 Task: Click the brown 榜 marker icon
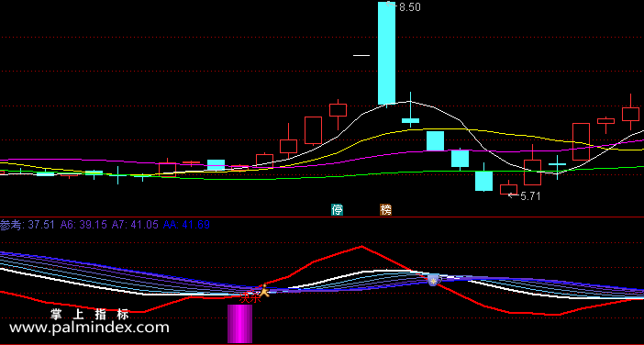tap(385, 210)
